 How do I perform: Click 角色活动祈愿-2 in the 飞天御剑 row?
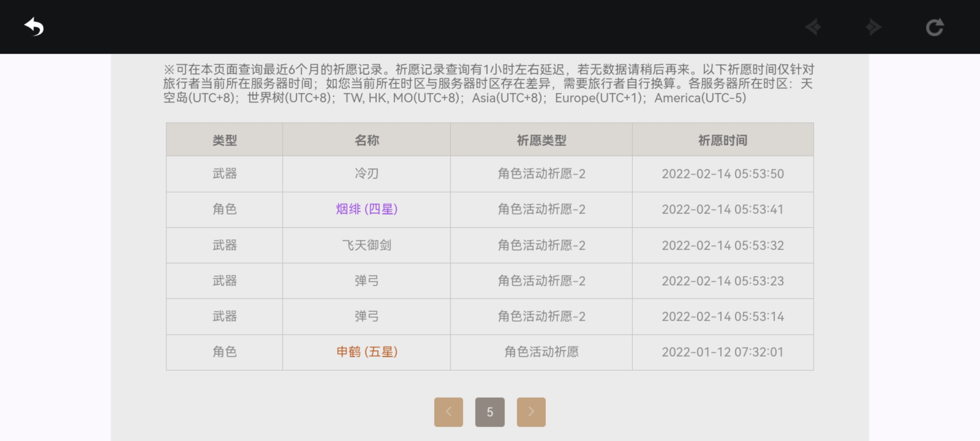[x=541, y=245]
